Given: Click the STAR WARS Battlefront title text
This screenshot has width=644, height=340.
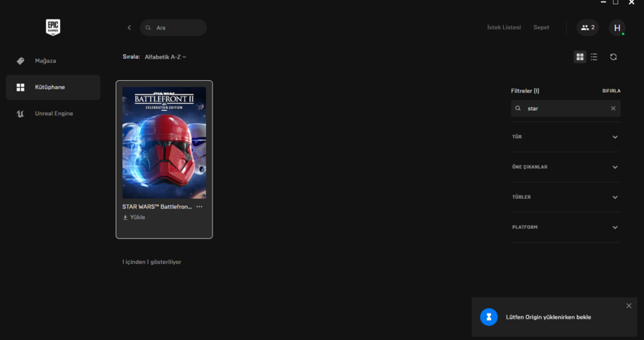Looking at the screenshot, I should tap(157, 207).
